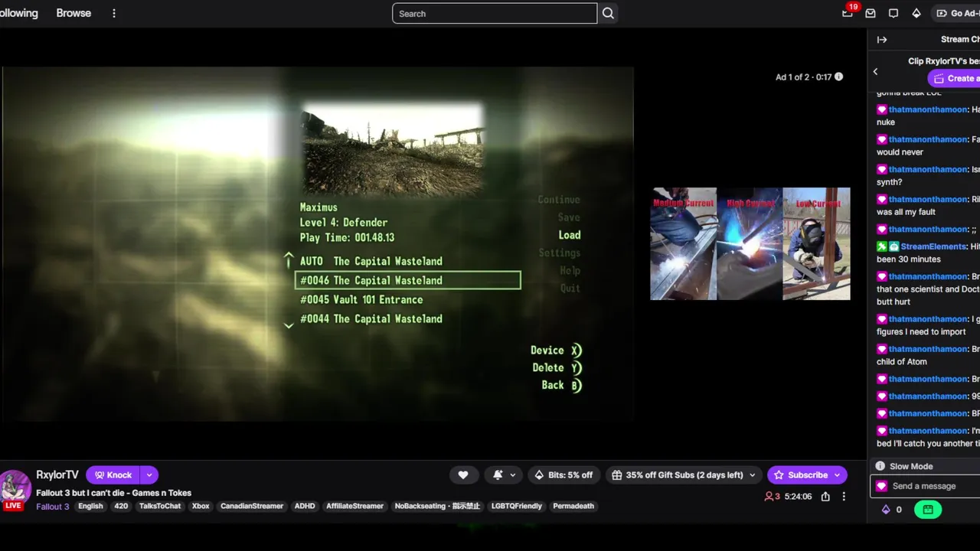Click 'AUTO The Capital Wasteland' save in the video
The height and width of the screenshot is (551, 980).
click(x=371, y=261)
